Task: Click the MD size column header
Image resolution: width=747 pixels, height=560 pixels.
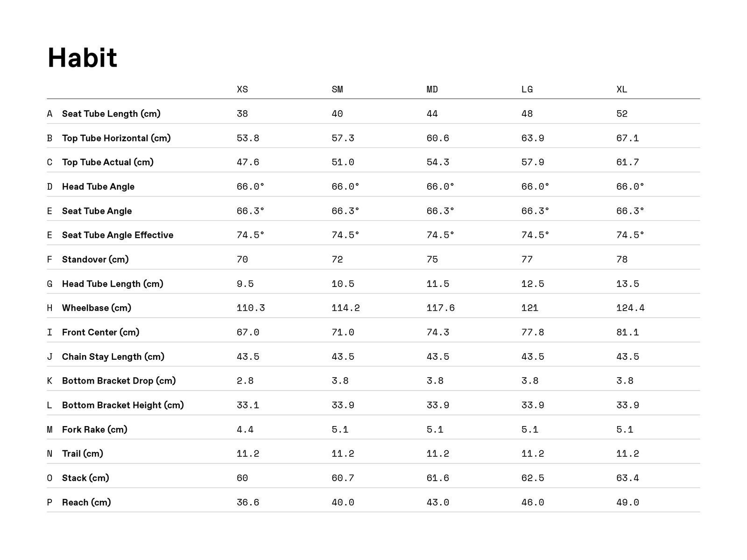Action: 432,89
